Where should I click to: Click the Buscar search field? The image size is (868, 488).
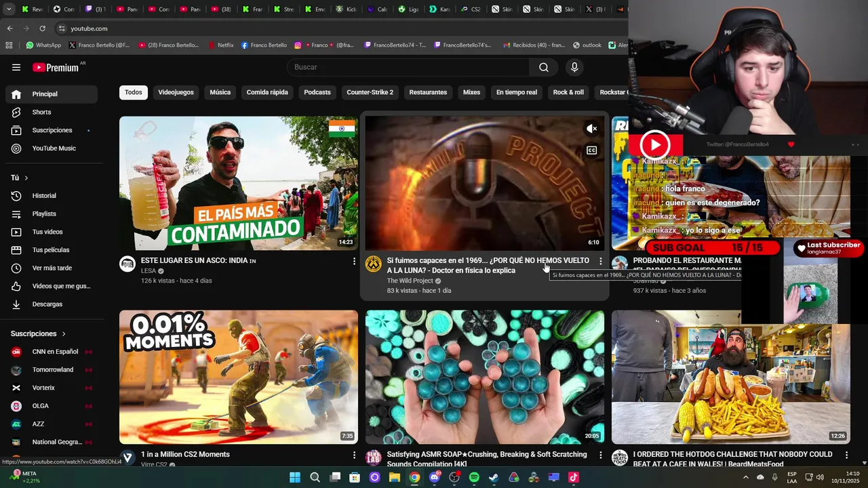pyautogui.click(x=408, y=67)
